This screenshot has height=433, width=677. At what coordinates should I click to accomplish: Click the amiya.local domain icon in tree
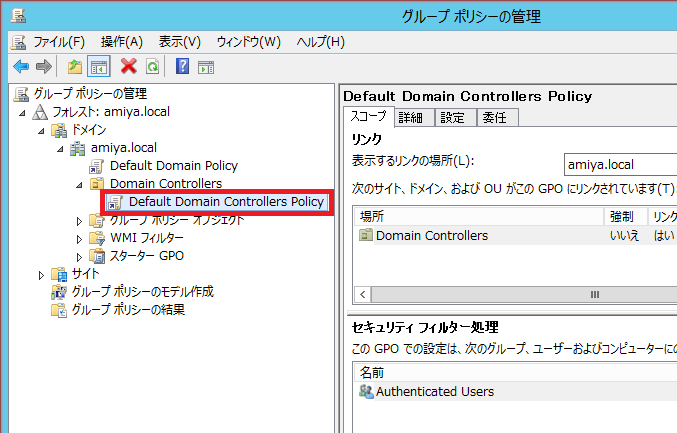[78, 148]
